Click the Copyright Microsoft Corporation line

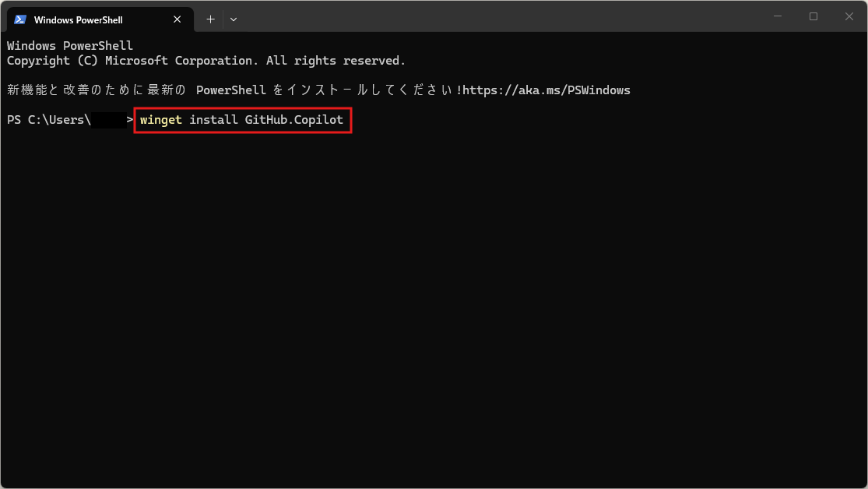(x=206, y=61)
